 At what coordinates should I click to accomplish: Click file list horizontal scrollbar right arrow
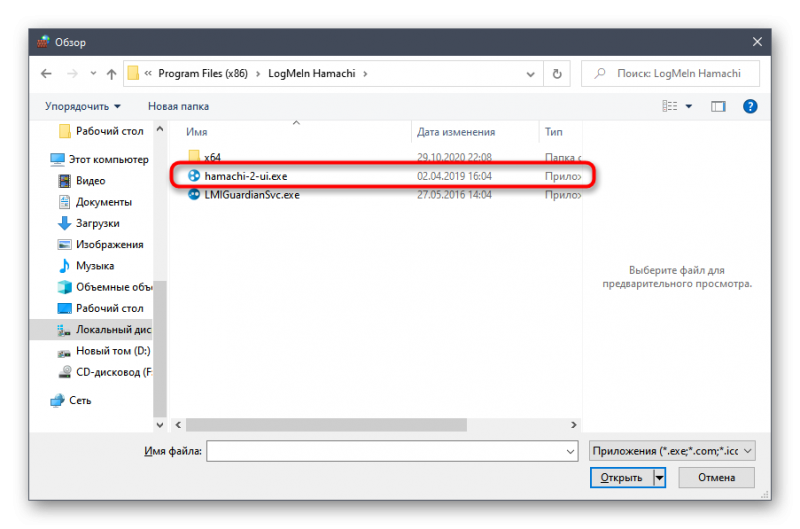tap(573, 425)
